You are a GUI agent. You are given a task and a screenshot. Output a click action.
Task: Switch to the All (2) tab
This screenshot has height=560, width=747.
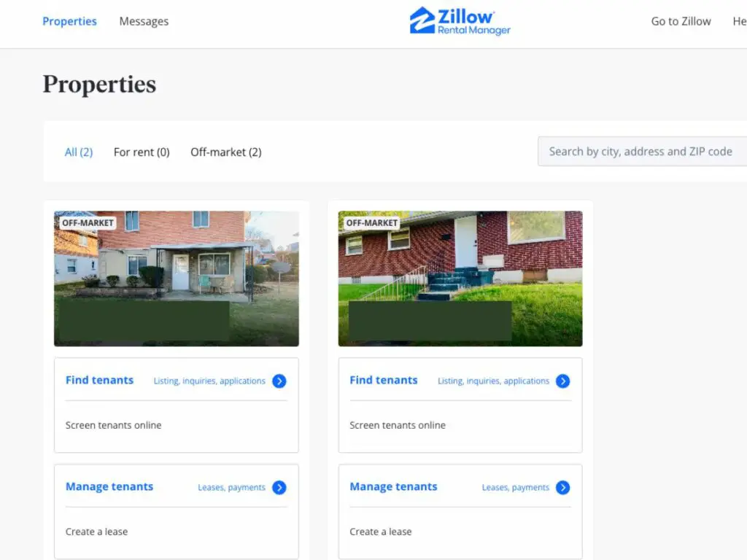pyautogui.click(x=79, y=152)
